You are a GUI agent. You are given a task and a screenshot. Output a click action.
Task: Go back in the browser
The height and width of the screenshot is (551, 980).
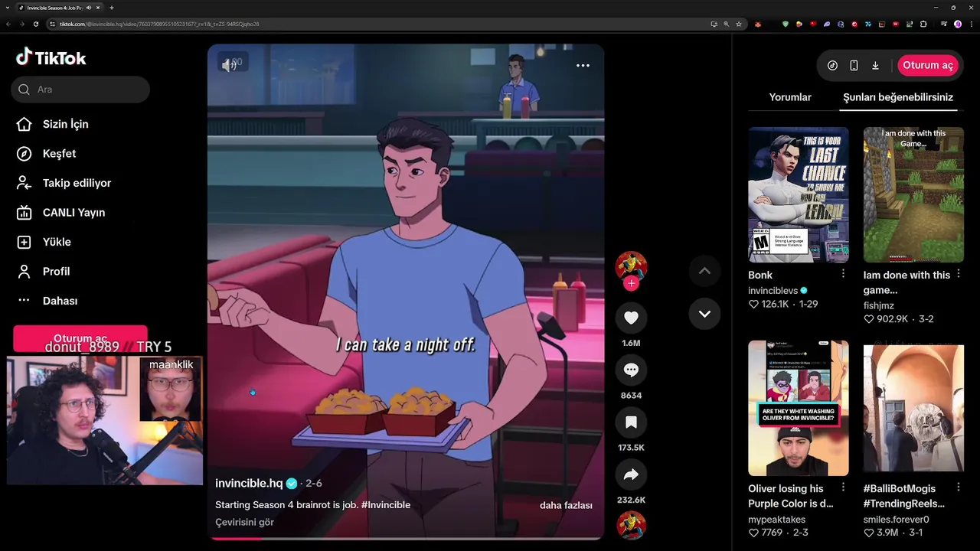8,24
